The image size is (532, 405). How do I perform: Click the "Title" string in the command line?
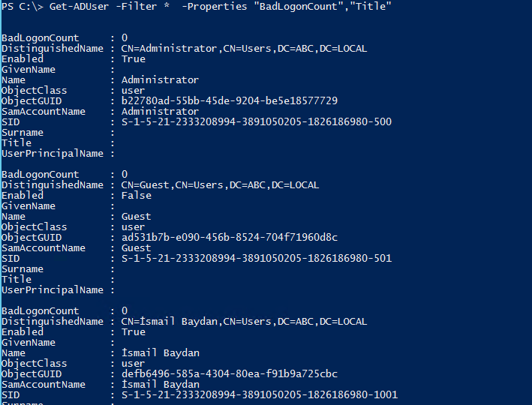(370, 6)
